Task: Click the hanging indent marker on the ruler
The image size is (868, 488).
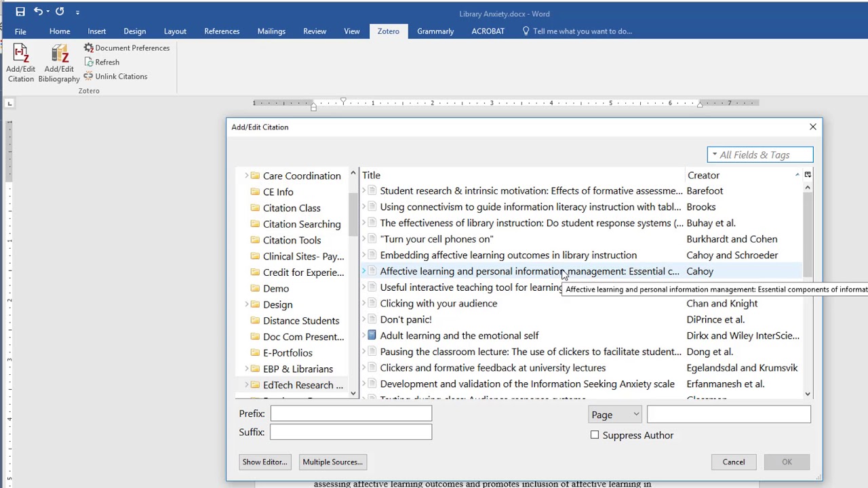Action: click(x=313, y=106)
